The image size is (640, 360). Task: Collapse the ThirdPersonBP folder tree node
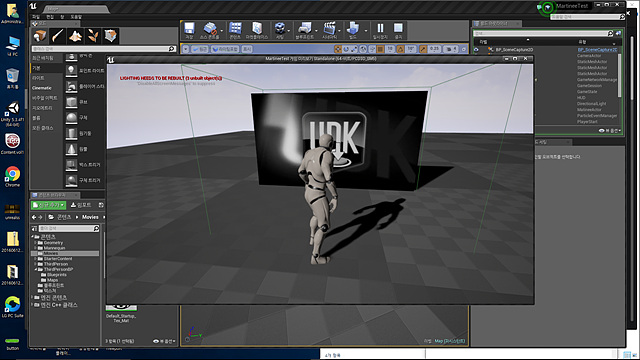coord(36,269)
